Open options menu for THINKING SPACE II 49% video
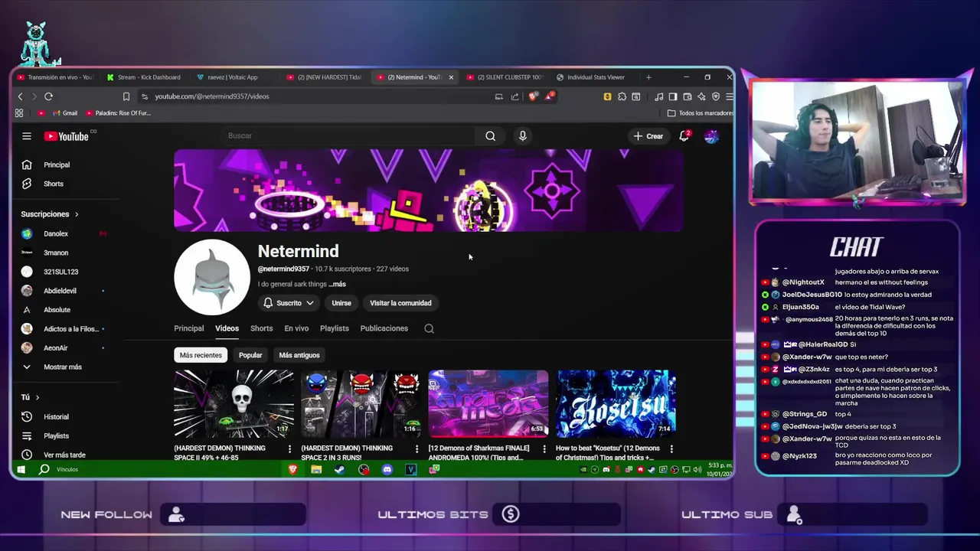Image resolution: width=980 pixels, height=551 pixels. (x=289, y=449)
